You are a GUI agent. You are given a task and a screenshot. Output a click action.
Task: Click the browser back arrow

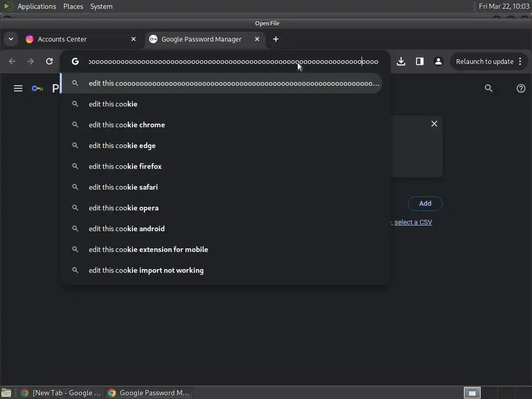tap(12, 61)
